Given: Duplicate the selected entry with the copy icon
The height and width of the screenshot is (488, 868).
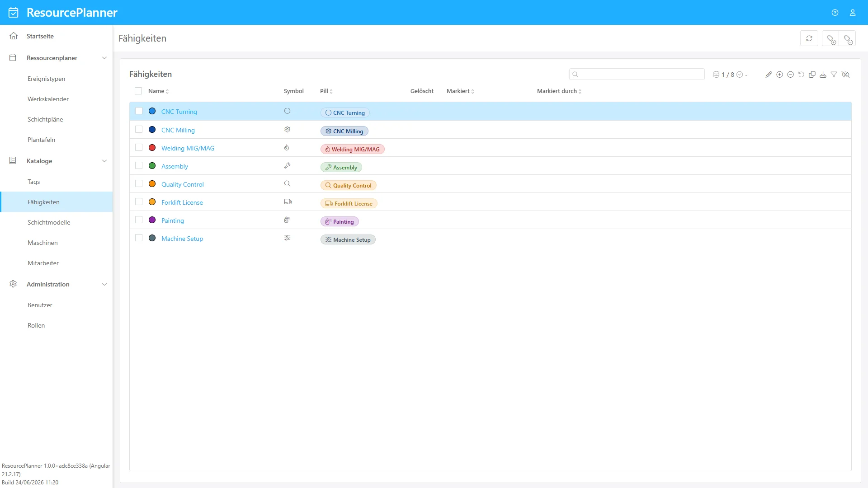Looking at the screenshot, I should [812, 75].
